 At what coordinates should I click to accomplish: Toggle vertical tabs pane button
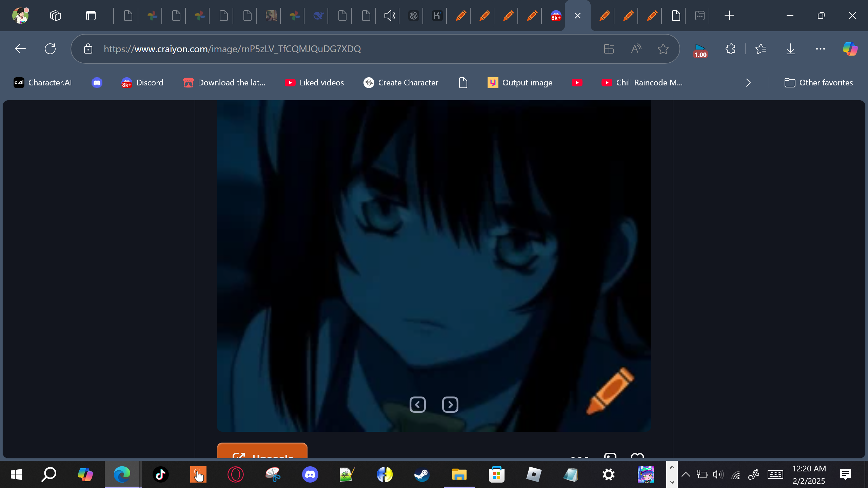tap(91, 16)
